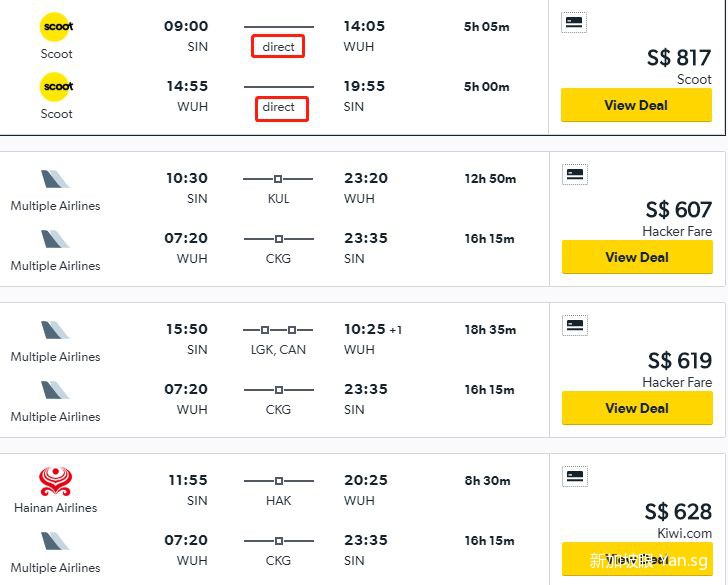Click the card icon above the S$ 619 price

tap(574, 324)
